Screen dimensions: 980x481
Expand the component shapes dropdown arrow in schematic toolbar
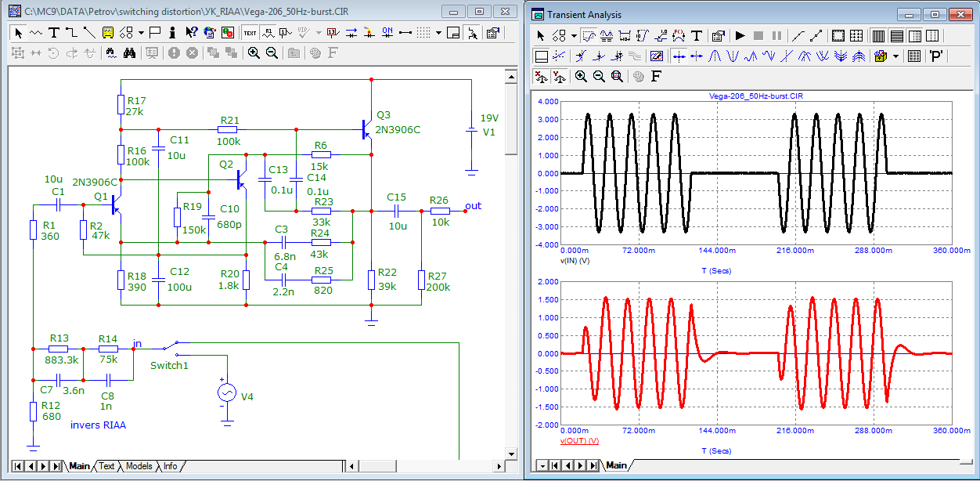[x=141, y=33]
